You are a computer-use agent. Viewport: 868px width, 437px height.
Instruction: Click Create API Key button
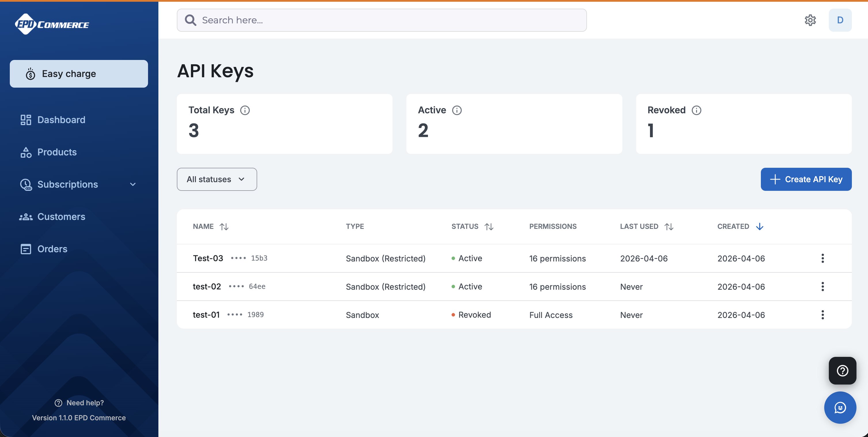806,179
